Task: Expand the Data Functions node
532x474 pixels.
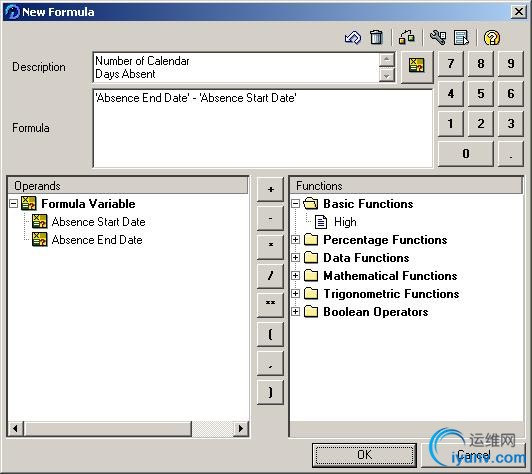Action: point(296,258)
